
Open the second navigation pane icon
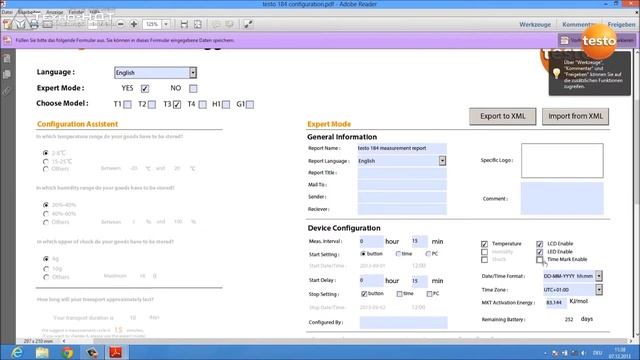coord(7,74)
